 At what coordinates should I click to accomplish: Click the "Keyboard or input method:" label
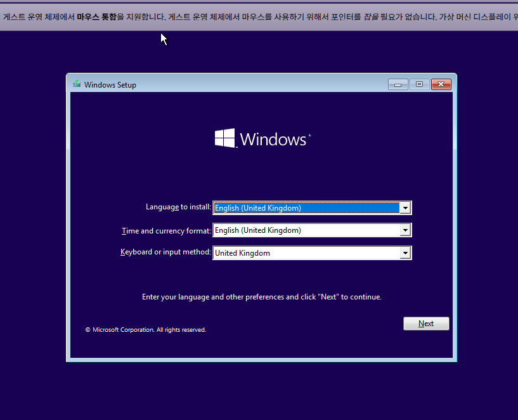tap(165, 252)
